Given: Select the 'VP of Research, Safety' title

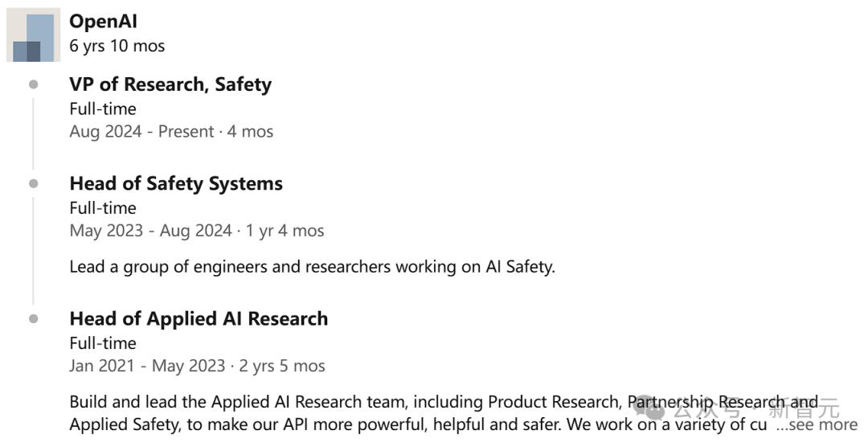Looking at the screenshot, I should pos(170,84).
